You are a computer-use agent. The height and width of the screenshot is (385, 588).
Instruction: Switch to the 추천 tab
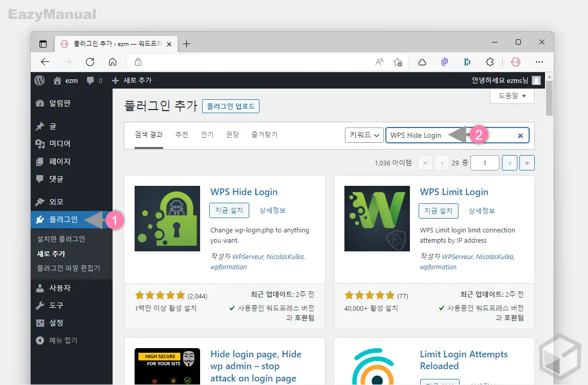182,135
